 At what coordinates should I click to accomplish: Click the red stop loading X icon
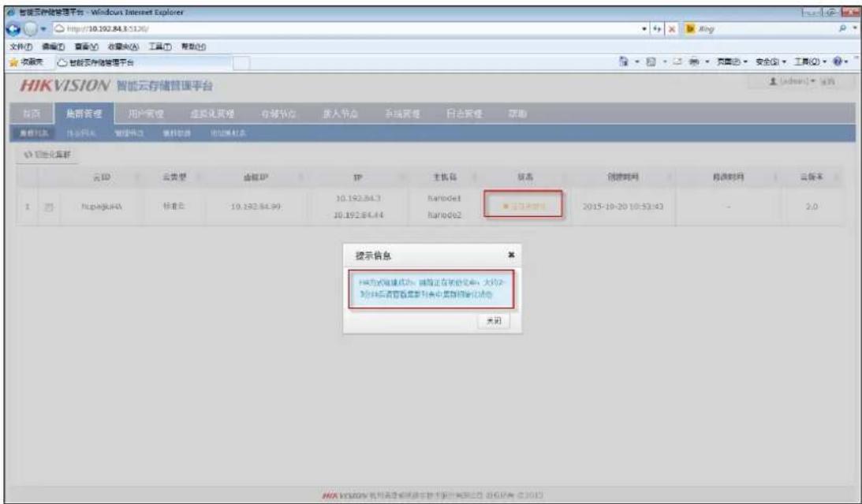tap(672, 28)
